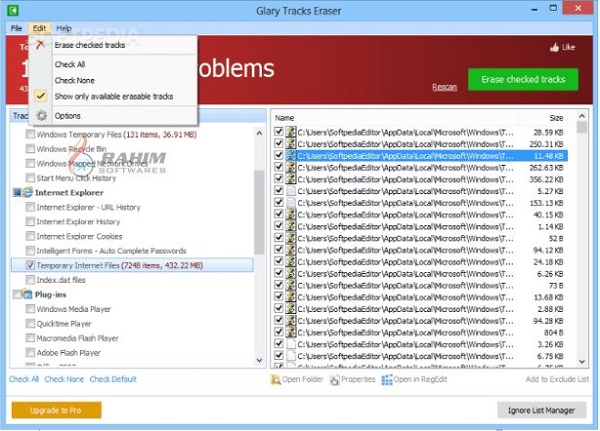
Task: Uncheck Temporary Internet Files checkbox
Action: (x=30, y=265)
